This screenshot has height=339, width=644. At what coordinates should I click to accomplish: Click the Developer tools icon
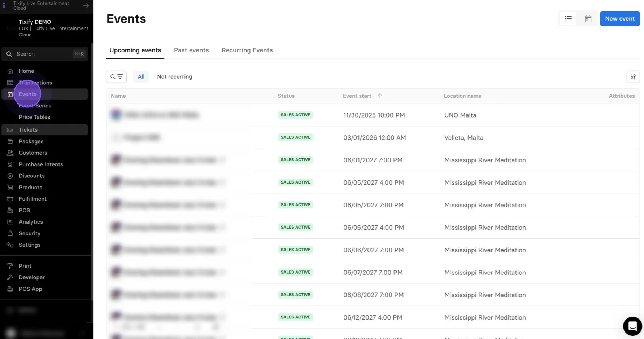point(10,277)
